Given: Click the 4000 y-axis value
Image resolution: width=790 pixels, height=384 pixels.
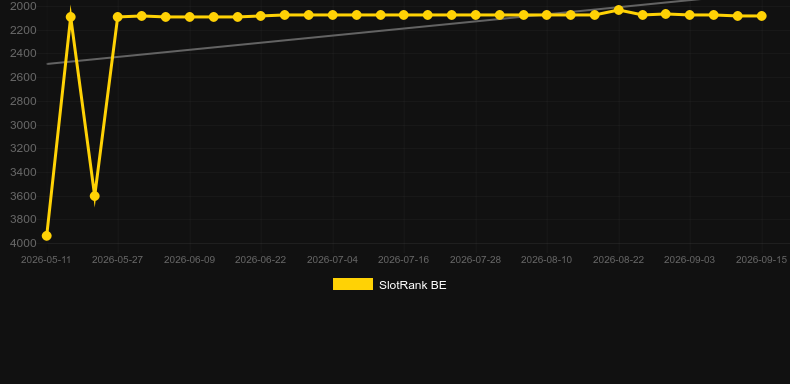Looking at the screenshot, I should pyautogui.click(x=24, y=243).
